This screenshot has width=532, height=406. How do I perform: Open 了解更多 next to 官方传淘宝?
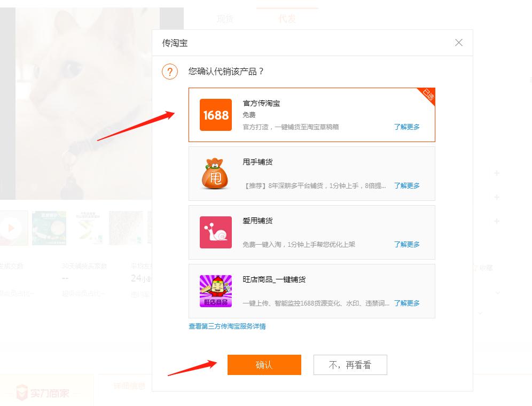406,127
